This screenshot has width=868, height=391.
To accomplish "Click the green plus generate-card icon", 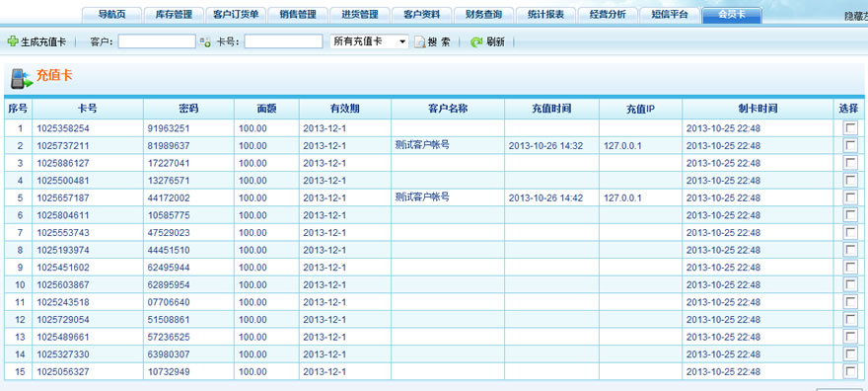I will (12, 41).
